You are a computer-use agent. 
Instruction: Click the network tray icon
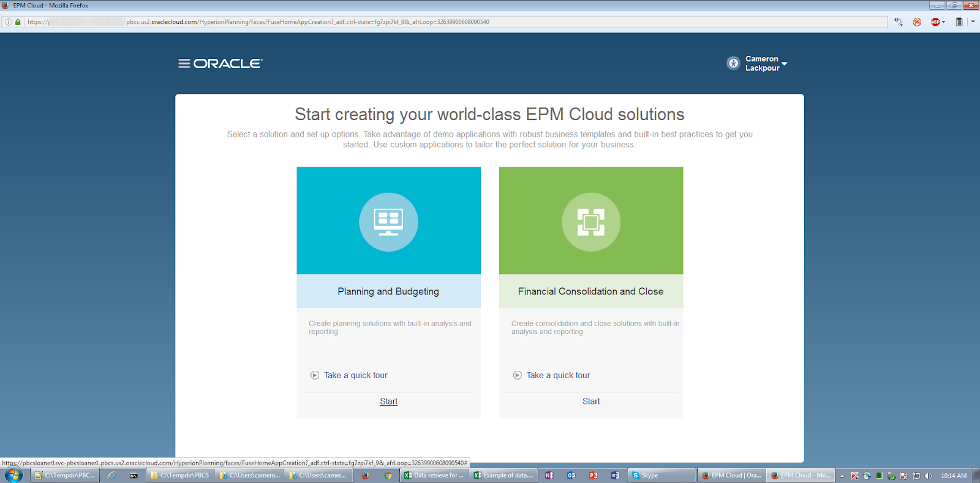click(916, 476)
